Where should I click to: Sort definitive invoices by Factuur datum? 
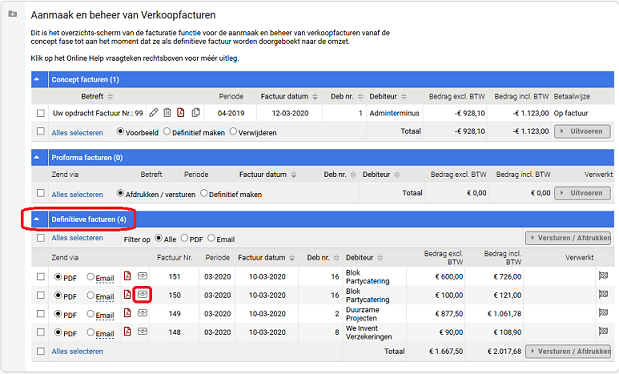pyautogui.click(x=292, y=258)
